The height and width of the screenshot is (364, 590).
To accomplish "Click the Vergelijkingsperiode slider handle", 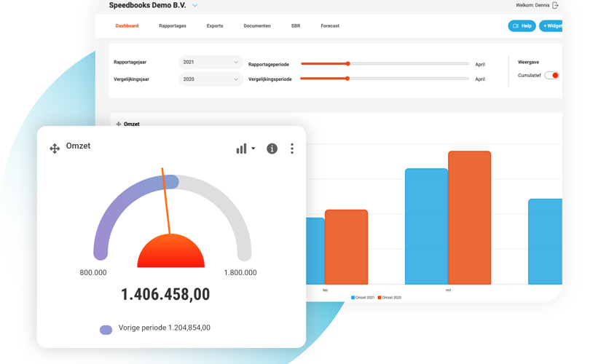I will [347, 78].
